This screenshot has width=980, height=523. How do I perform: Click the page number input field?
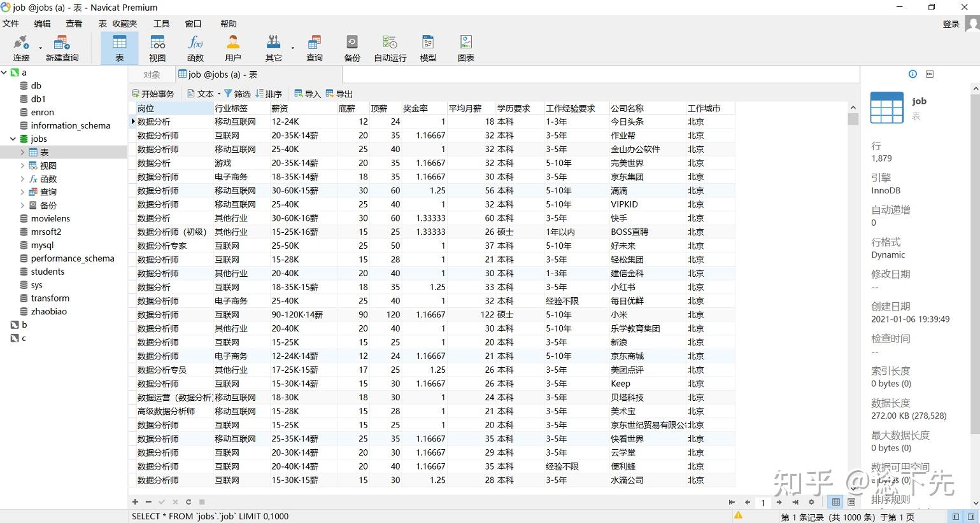pyautogui.click(x=763, y=503)
